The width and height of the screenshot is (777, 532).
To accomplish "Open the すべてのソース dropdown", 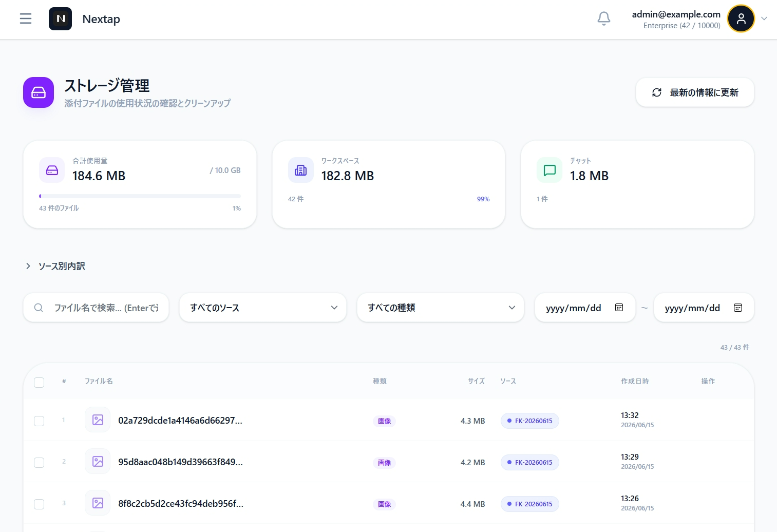I will (263, 308).
